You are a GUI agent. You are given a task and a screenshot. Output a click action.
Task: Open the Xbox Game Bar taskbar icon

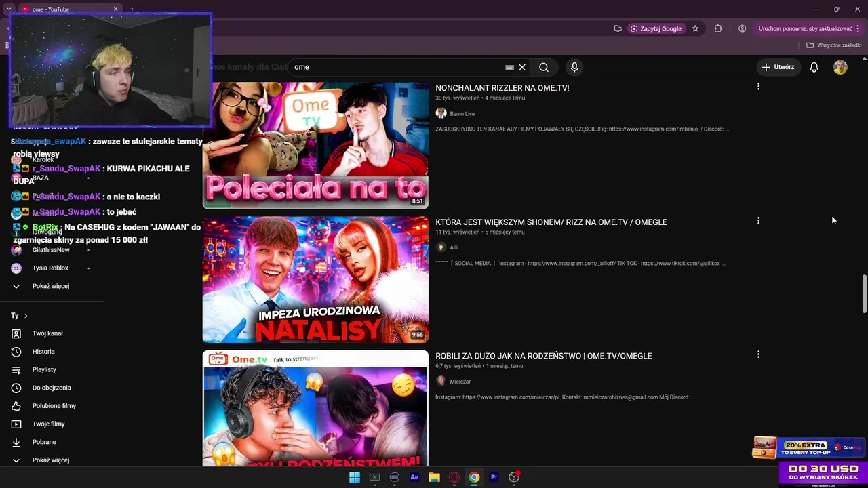374,477
